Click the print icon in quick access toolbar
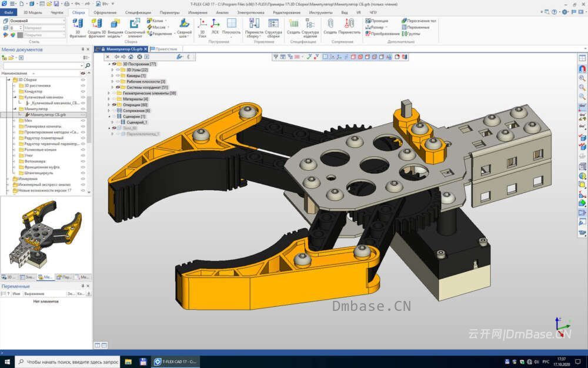 tap(66, 4)
